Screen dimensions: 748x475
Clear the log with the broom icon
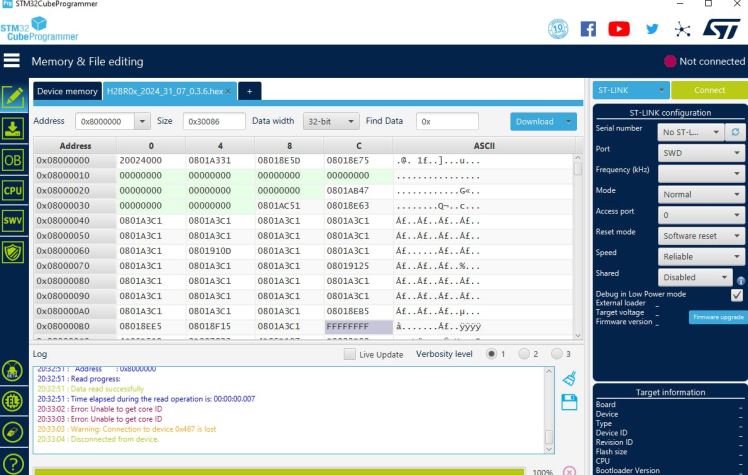(569, 378)
